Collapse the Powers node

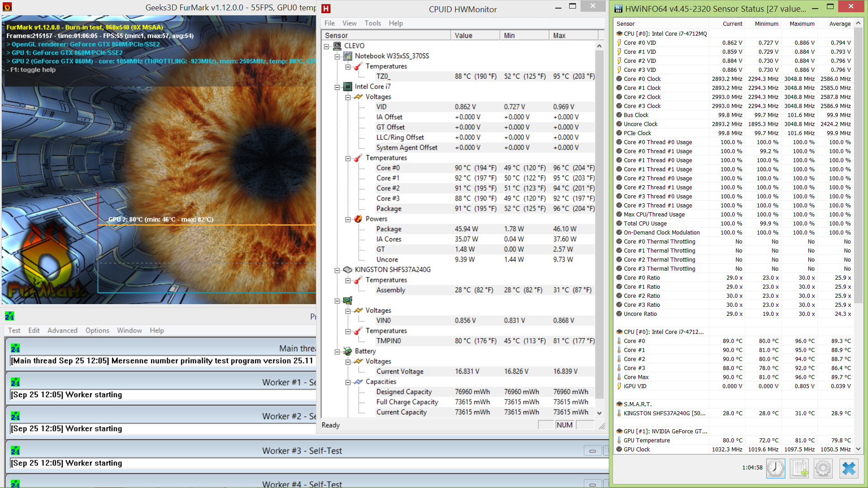click(x=348, y=219)
